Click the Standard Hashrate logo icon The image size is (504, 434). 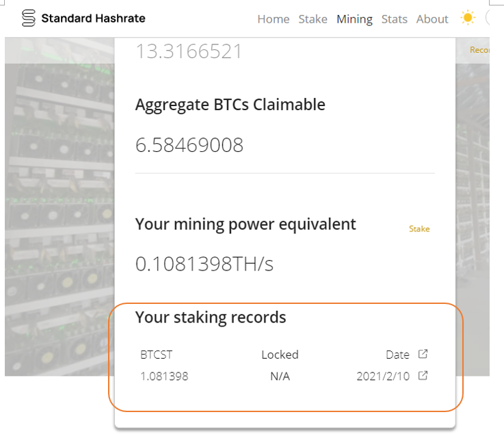pos(28,18)
